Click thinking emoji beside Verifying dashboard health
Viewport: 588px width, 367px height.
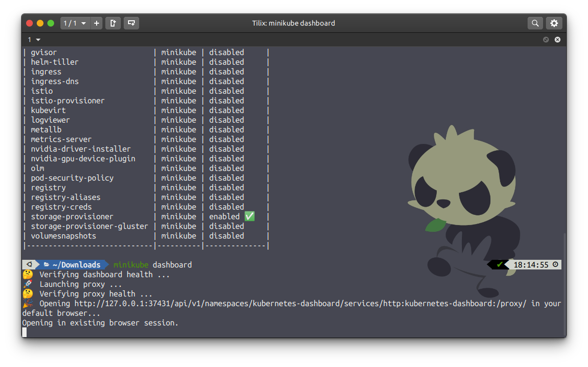[x=28, y=274]
